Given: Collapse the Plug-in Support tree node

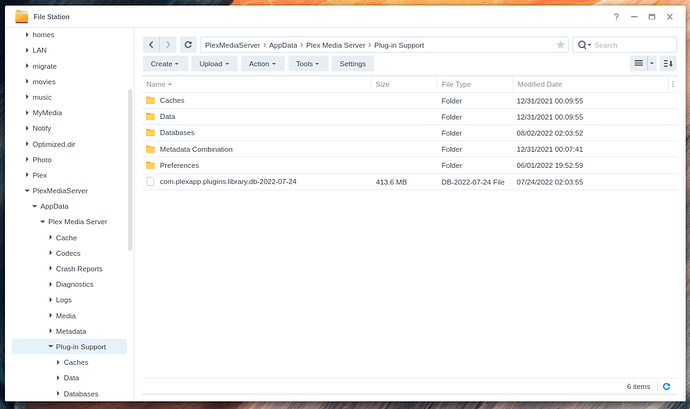Looking at the screenshot, I should pyautogui.click(x=50, y=346).
